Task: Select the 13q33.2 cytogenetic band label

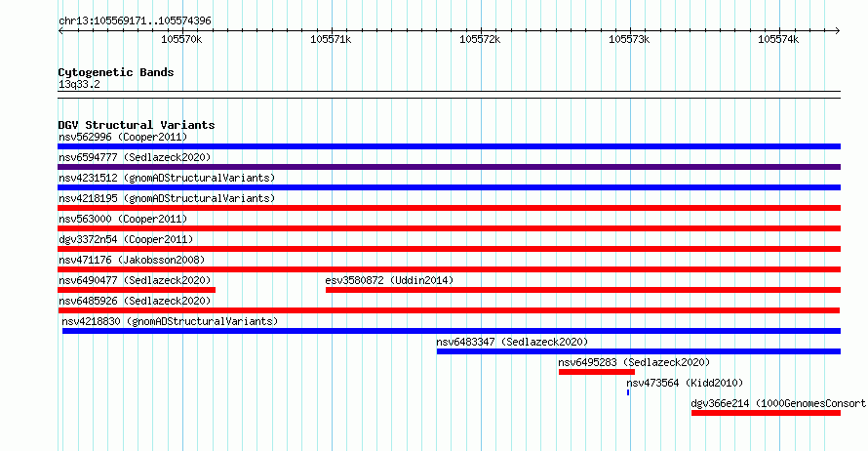Action: 79,84
